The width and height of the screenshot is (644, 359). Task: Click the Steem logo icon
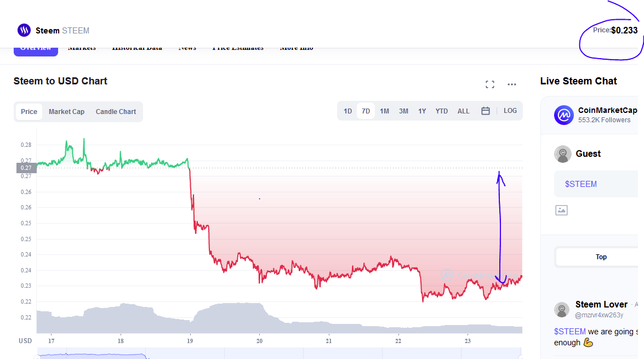pyautogui.click(x=24, y=30)
